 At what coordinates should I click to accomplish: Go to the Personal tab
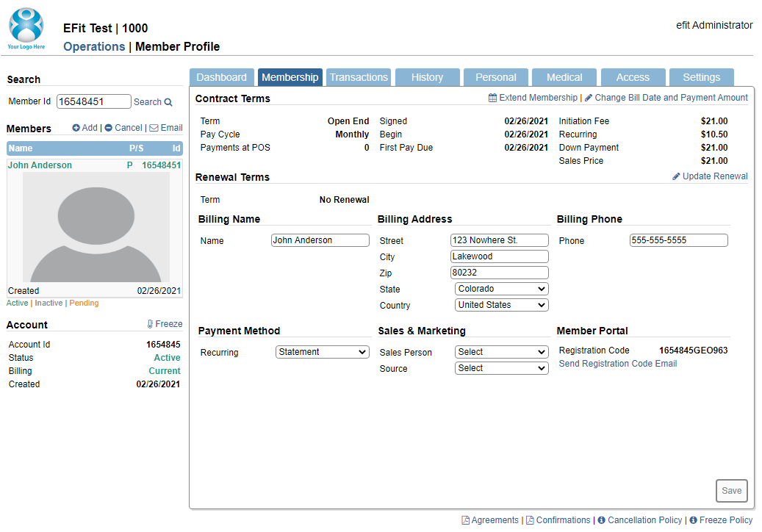pyautogui.click(x=496, y=77)
